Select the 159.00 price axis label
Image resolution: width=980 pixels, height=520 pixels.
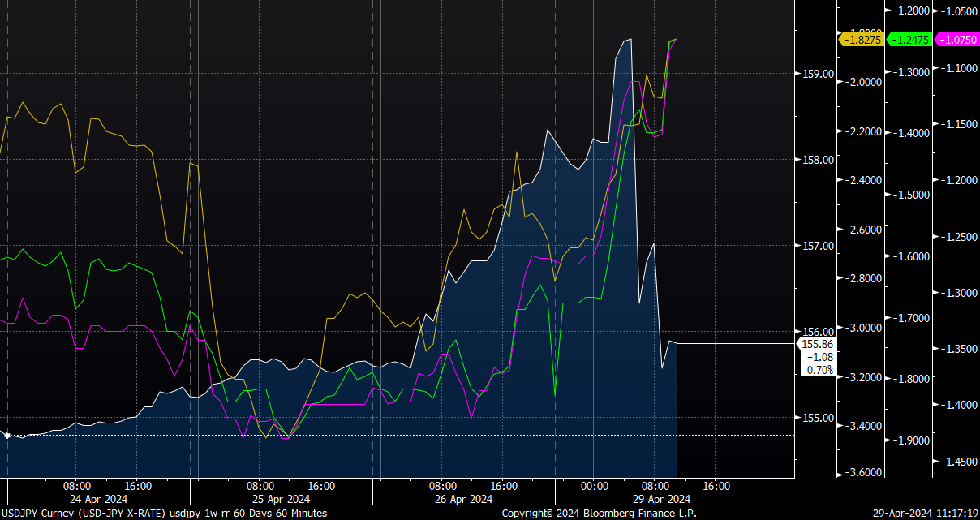(818, 74)
